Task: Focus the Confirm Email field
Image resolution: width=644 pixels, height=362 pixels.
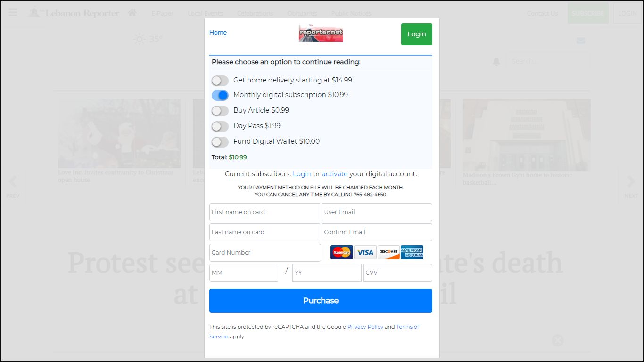Action: [x=377, y=232]
